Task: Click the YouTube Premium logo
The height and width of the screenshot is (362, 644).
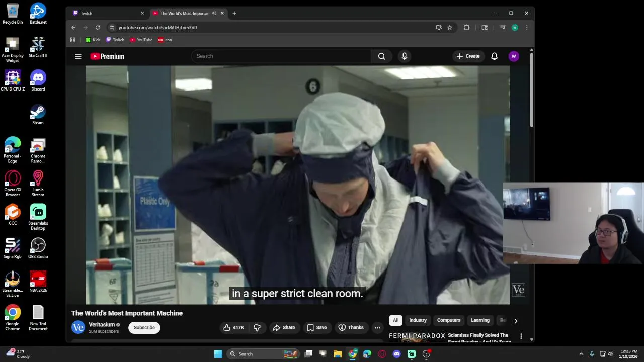Action: 107,56
